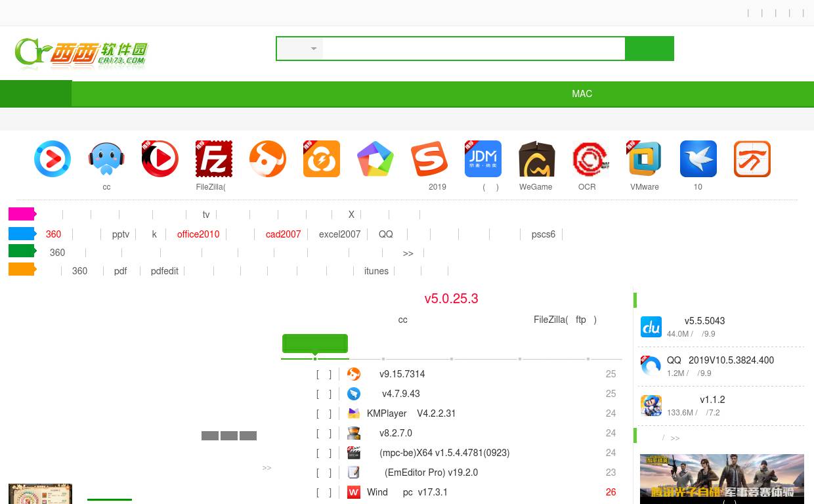Open the (EmEditor Pro) v19.2.0 entry
Viewport: 814px width, 504px height.
point(431,472)
